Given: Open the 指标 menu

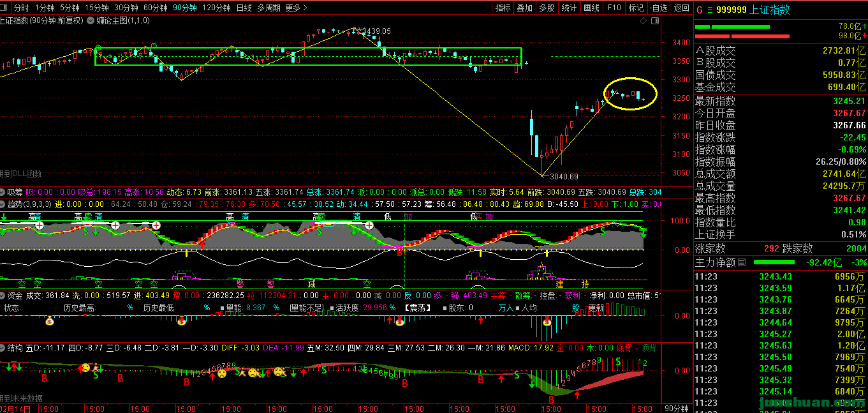Looking at the screenshot, I should coord(503,8).
